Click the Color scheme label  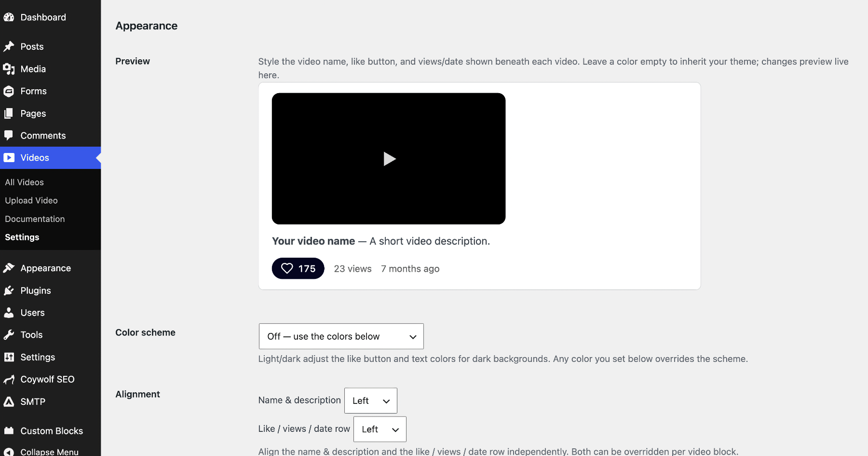click(x=146, y=332)
